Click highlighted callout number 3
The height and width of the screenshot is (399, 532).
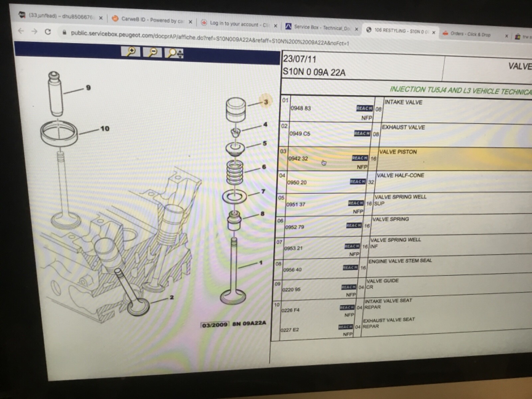(x=266, y=102)
